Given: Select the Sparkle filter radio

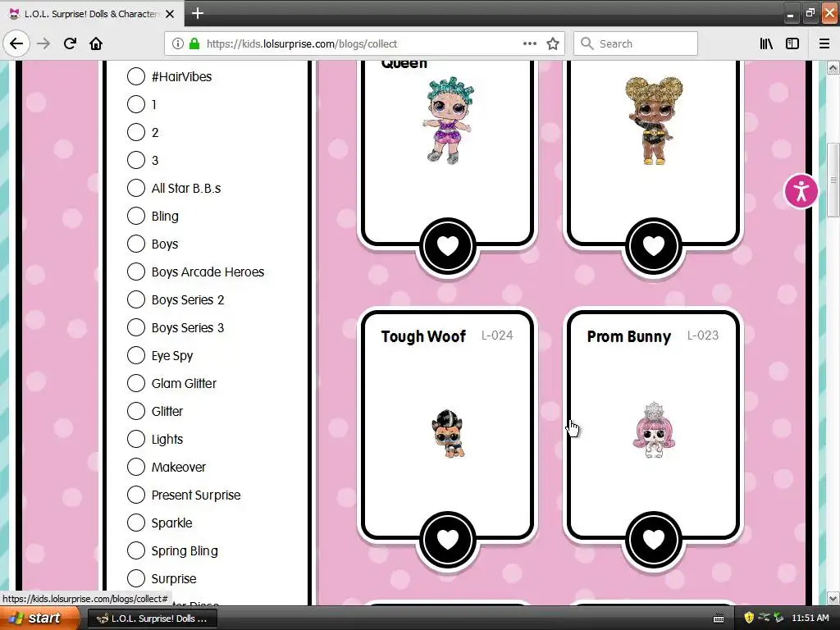Looking at the screenshot, I should click(136, 523).
